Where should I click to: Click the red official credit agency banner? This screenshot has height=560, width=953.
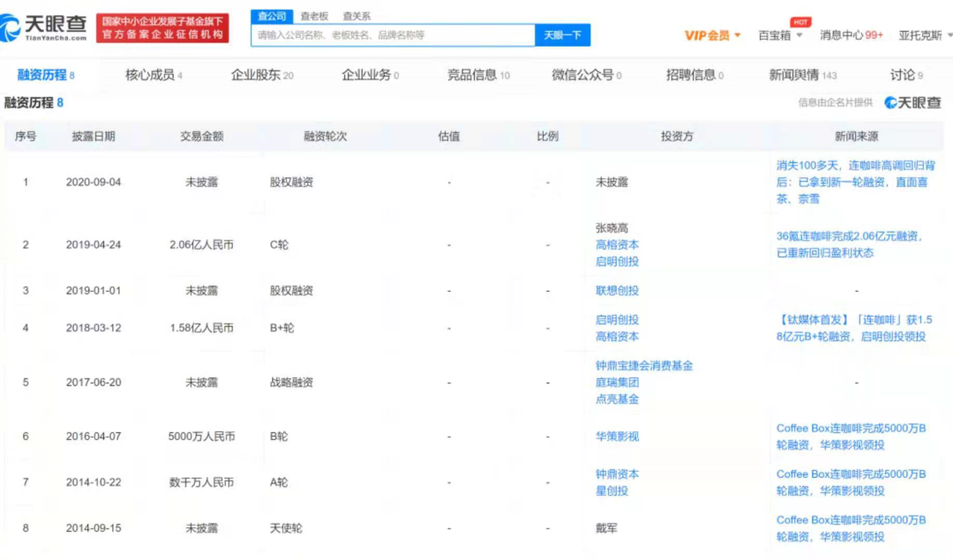[x=162, y=28]
